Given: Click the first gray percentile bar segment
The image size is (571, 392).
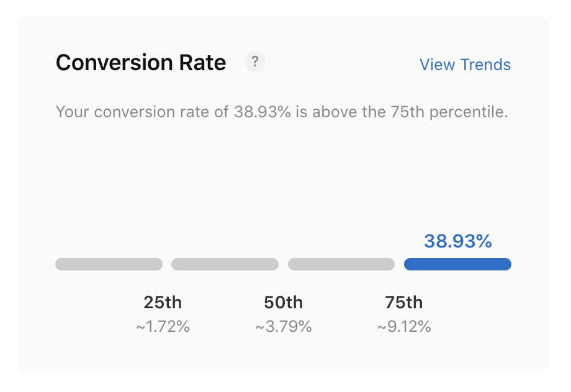Looking at the screenshot, I should [109, 264].
